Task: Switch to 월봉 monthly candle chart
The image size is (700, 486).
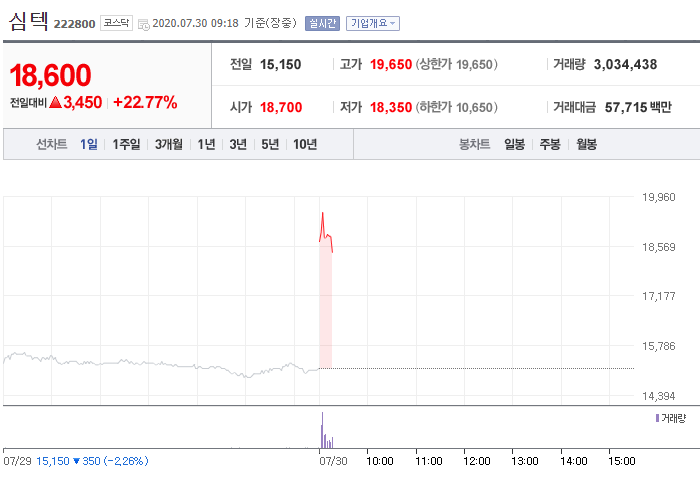Action: tap(586, 144)
